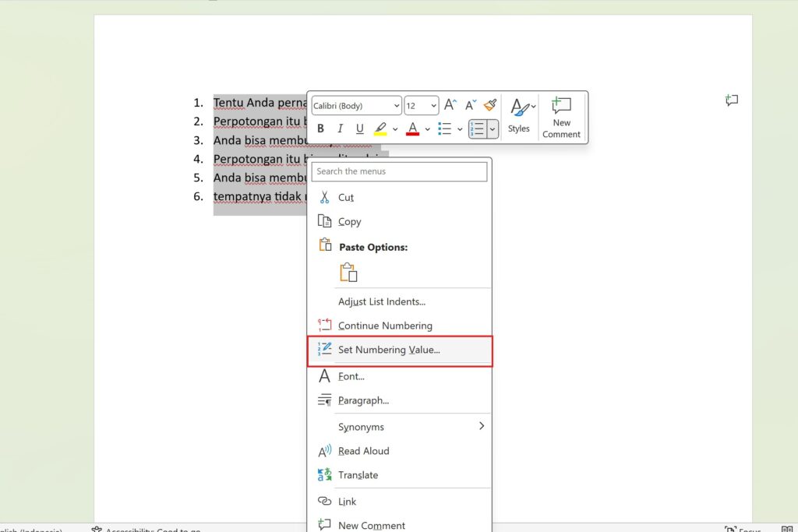The image size is (798, 532).
Task: Click the Search the menus field
Action: 400,171
